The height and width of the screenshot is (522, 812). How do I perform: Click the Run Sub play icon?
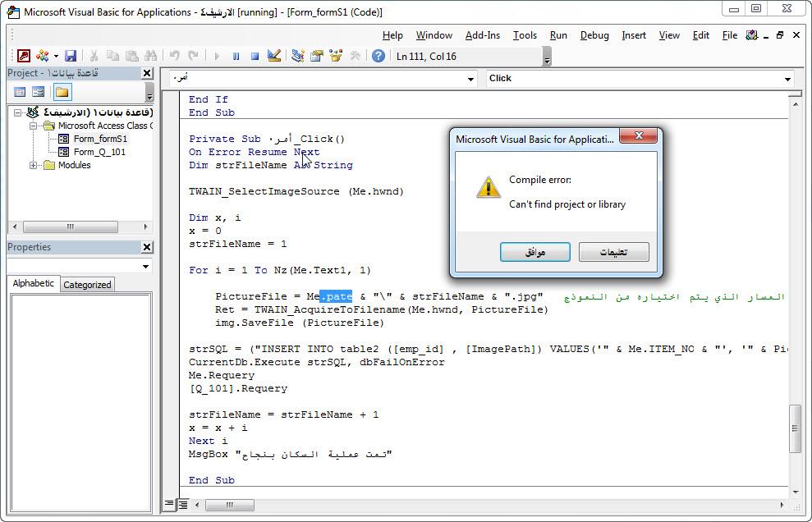(217, 56)
